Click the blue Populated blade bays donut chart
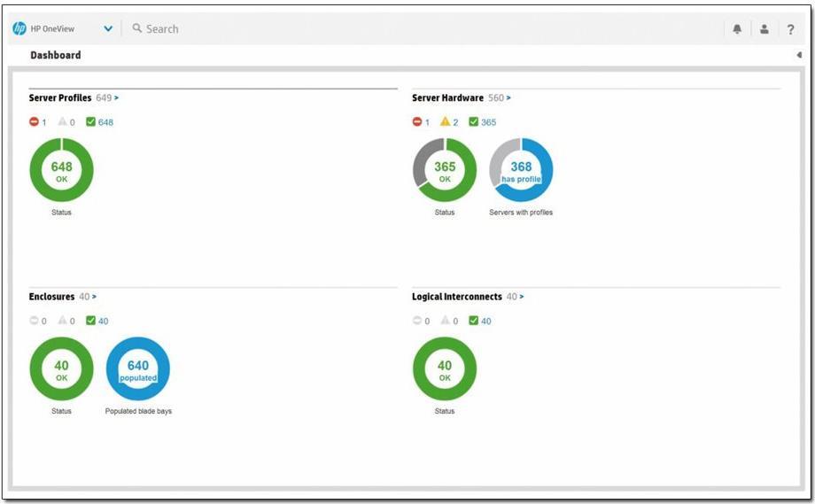The width and height of the screenshot is (815, 504). tap(138, 369)
